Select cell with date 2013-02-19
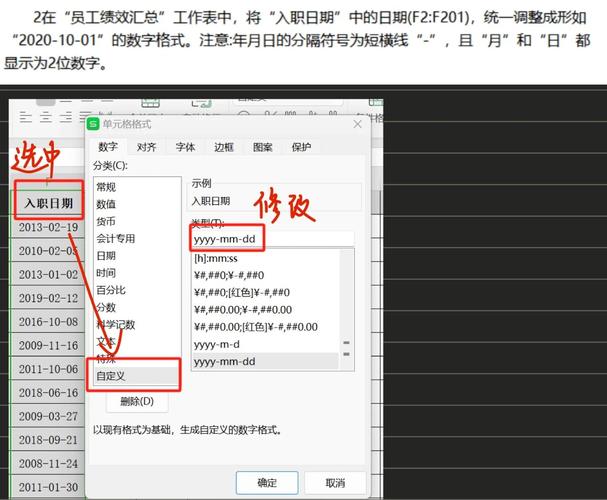This screenshot has height=500, width=607. pos(48,227)
